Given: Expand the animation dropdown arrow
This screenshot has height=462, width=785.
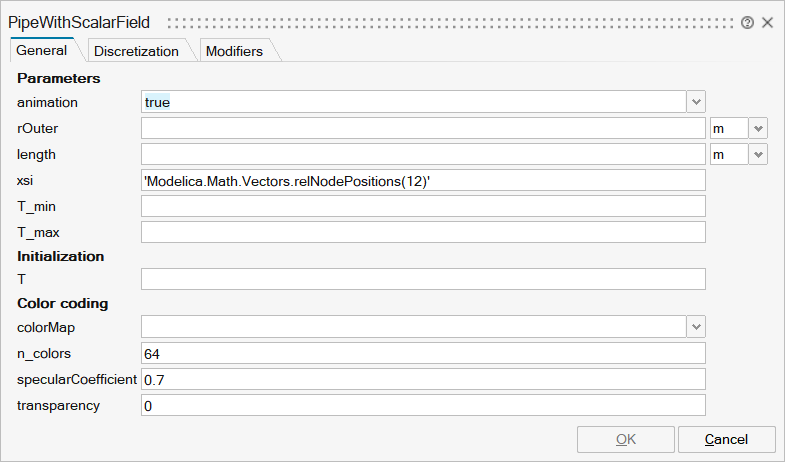Looking at the screenshot, I should pos(696,102).
